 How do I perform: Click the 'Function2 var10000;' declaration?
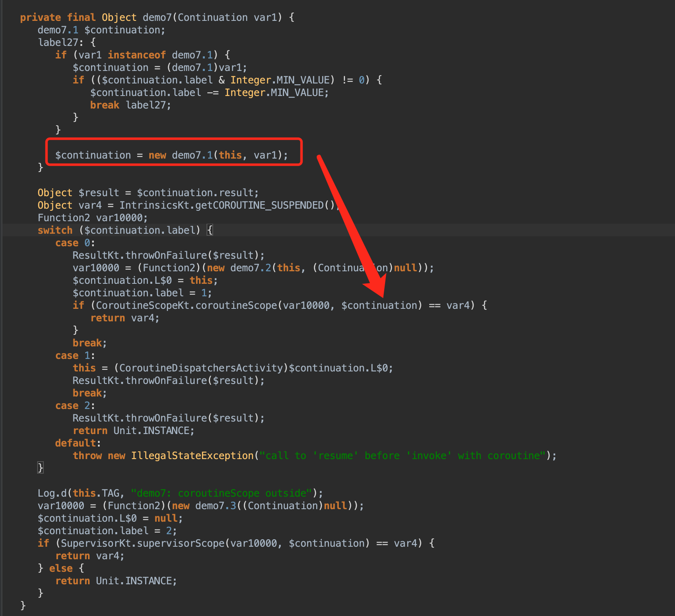(92, 218)
